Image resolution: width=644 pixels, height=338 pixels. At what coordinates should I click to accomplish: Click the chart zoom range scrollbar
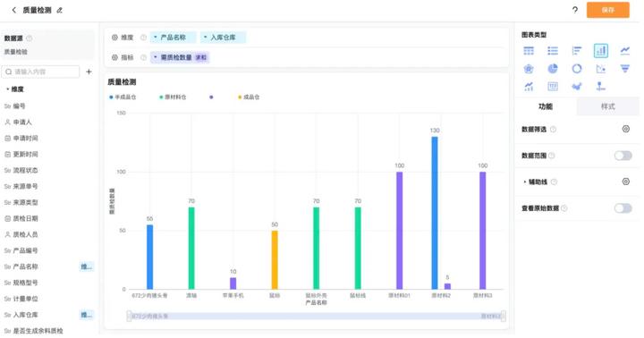pyautogui.click(x=317, y=317)
